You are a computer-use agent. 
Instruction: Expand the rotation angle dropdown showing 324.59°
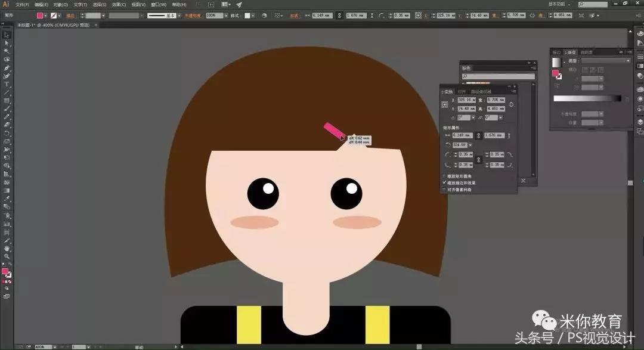click(x=470, y=145)
